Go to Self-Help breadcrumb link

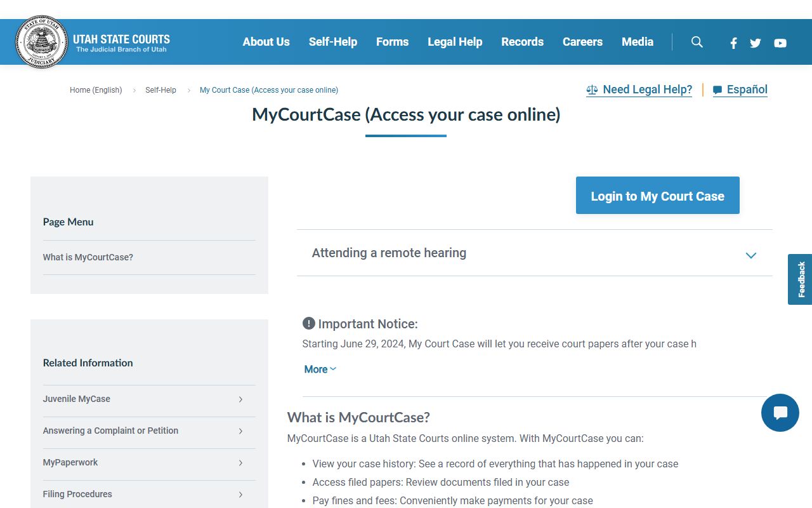click(x=160, y=90)
